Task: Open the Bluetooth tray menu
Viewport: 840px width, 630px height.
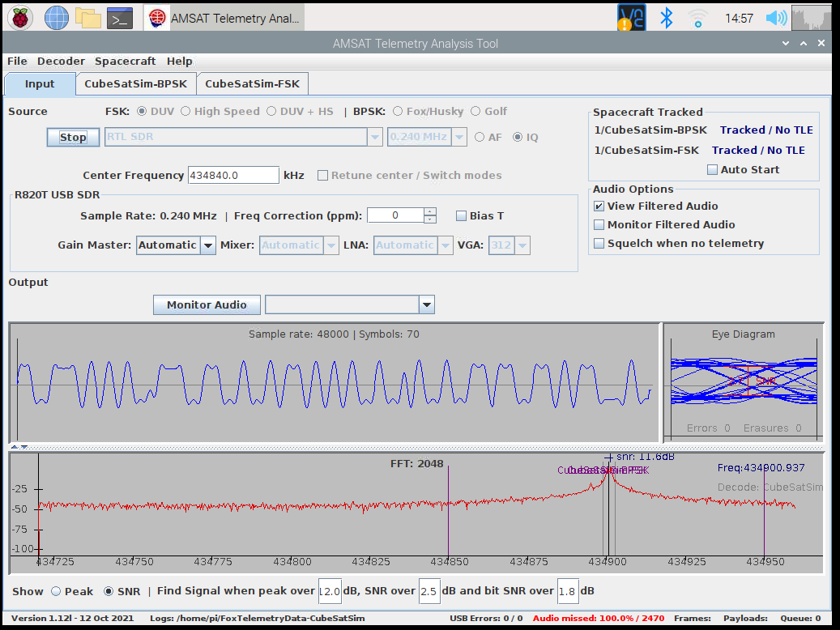Action: (x=666, y=17)
